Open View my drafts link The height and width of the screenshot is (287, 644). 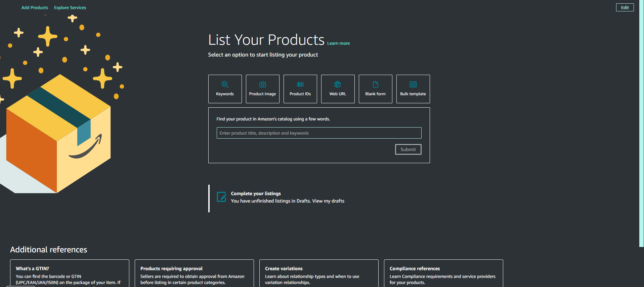[328, 201]
